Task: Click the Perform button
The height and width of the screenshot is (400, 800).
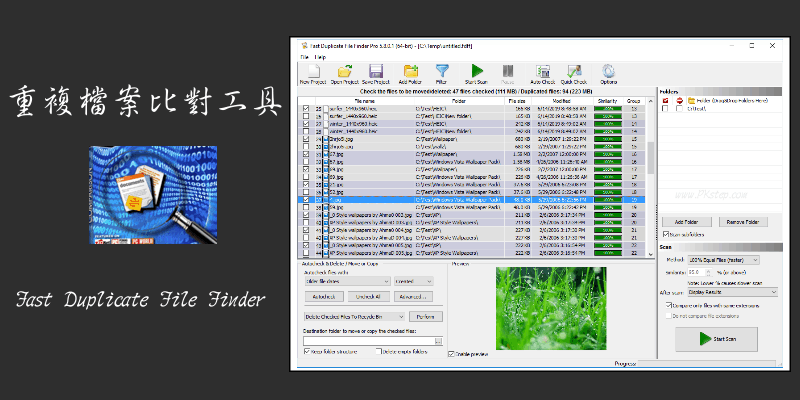Action: (x=426, y=317)
